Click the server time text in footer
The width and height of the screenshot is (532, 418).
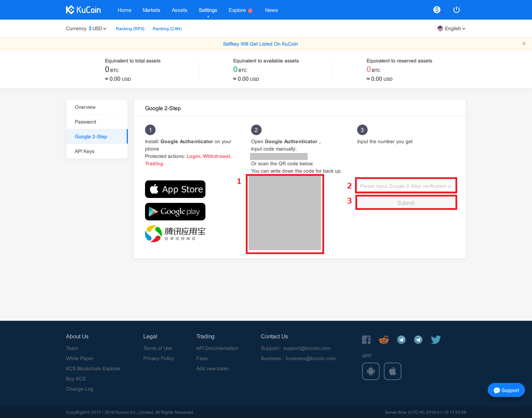426,412
